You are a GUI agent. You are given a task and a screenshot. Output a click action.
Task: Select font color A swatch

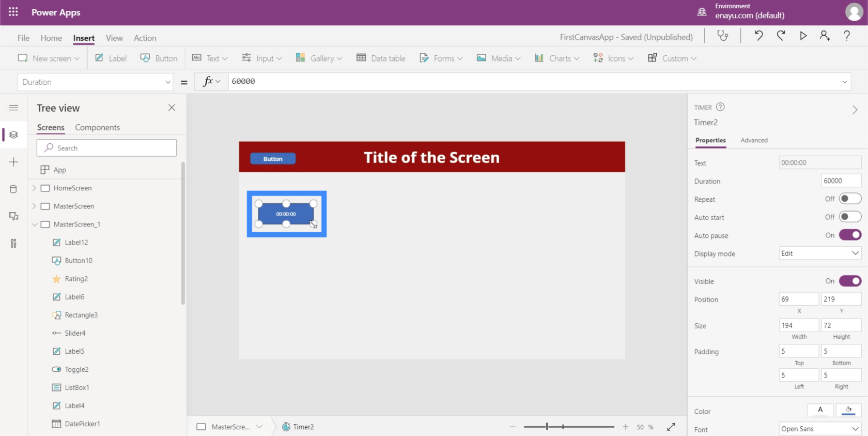(820, 410)
